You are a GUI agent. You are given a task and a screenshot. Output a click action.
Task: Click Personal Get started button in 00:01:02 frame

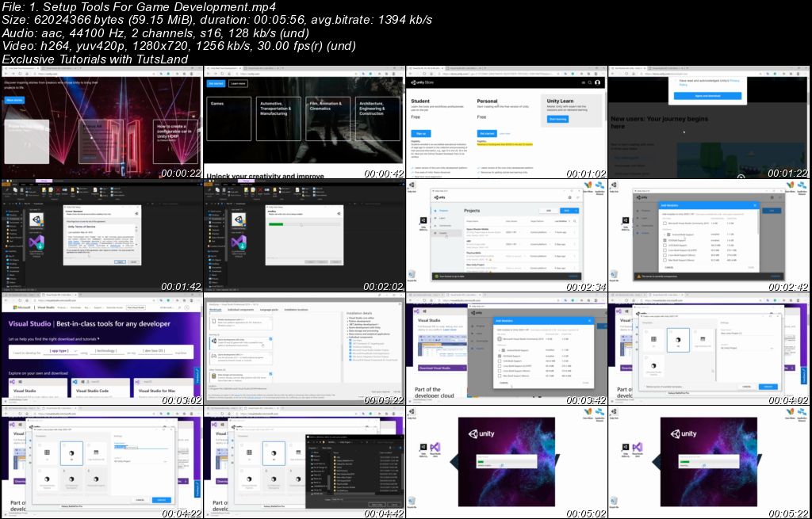pyautogui.click(x=487, y=133)
